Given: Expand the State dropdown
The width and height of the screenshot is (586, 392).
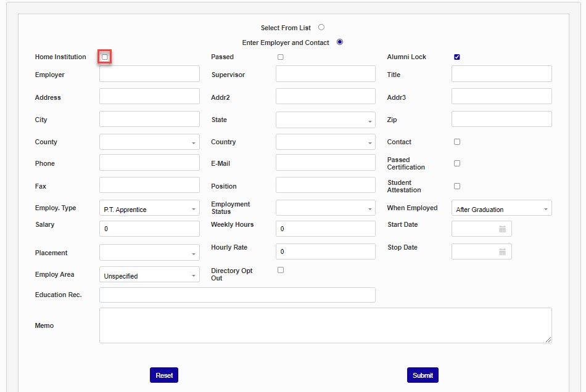Looking at the screenshot, I should coord(325,120).
